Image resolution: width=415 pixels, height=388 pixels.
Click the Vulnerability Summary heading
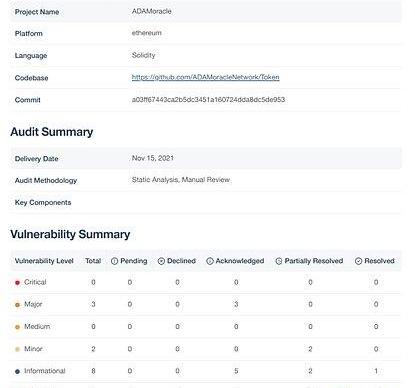click(x=70, y=234)
